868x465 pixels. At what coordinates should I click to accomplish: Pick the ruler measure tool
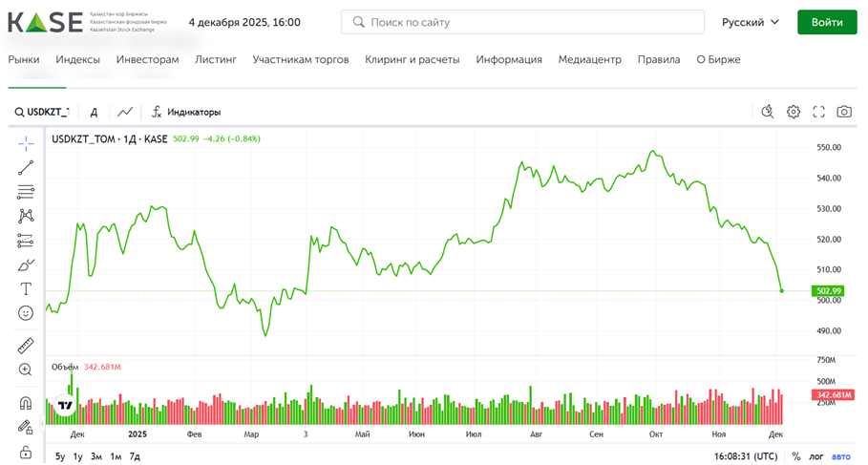pos(26,345)
